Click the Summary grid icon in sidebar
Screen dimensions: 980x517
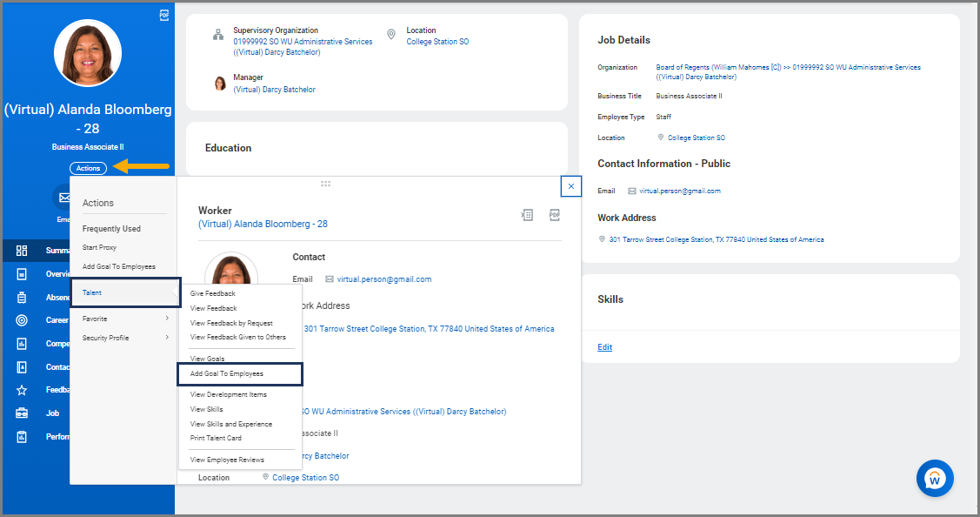coord(22,251)
